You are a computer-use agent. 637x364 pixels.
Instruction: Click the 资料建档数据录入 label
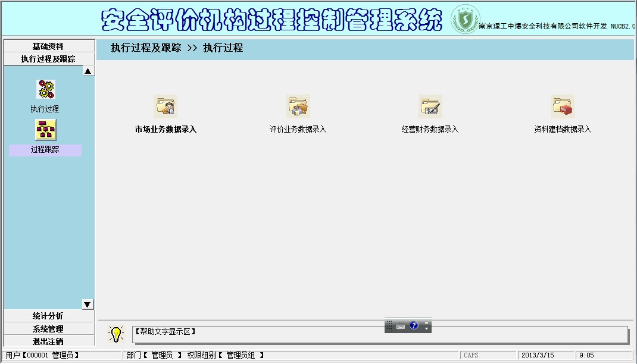coord(563,129)
